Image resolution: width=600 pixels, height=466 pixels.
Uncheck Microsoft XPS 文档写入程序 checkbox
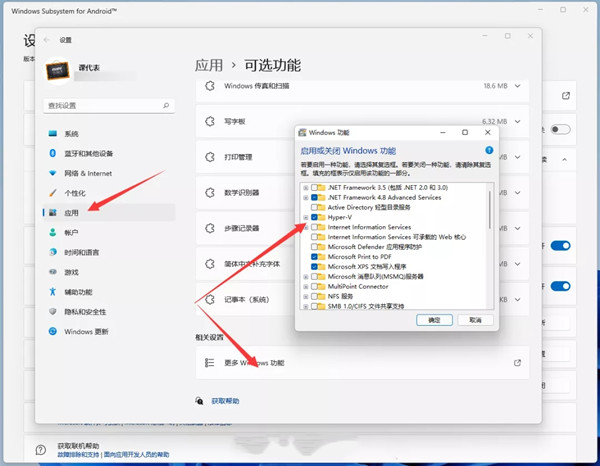pyautogui.click(x=314, y=266)
